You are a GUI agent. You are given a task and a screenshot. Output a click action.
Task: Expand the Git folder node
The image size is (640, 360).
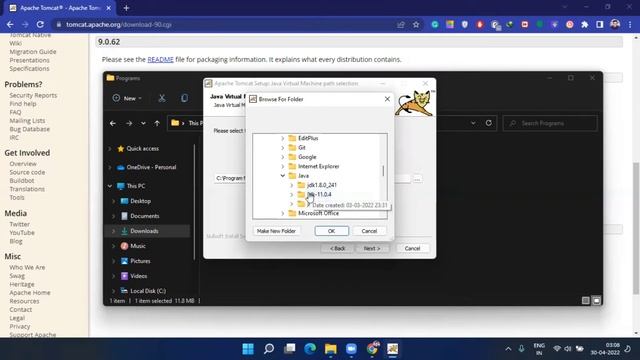282,148
